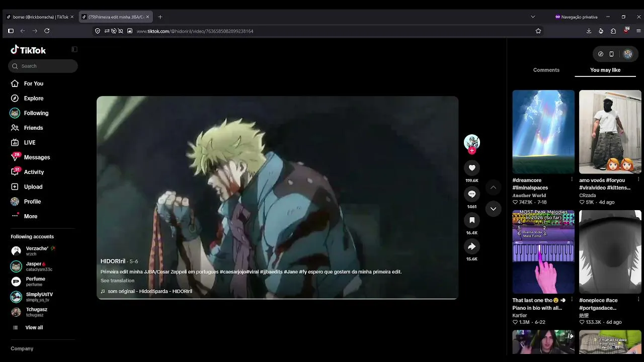This screenshot has width=644, height=362.
Task: Go to the next video
Action: tap(493, 209)
